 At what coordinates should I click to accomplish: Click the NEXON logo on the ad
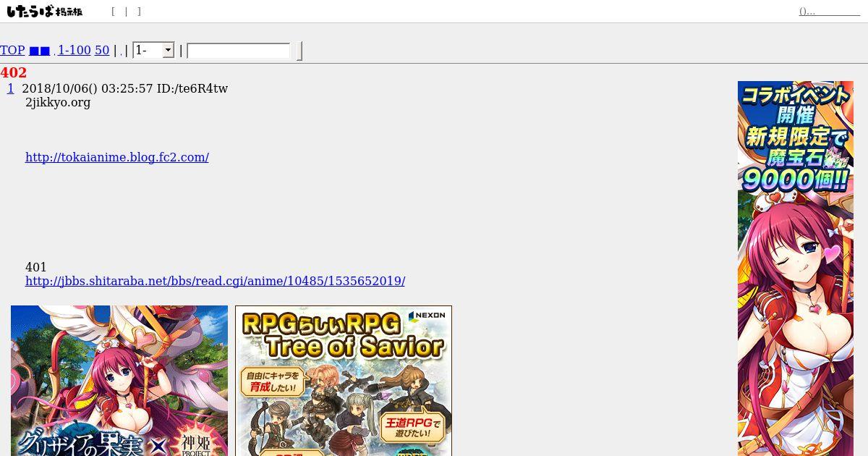(x=427, y=316)
